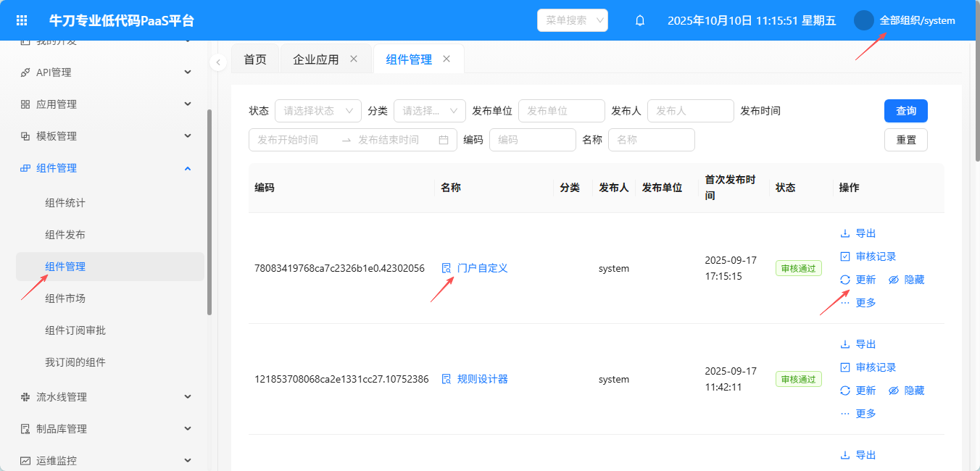Hide the 门户自定义 component
Screen dimensions: 980x471
tap(906, 280)
